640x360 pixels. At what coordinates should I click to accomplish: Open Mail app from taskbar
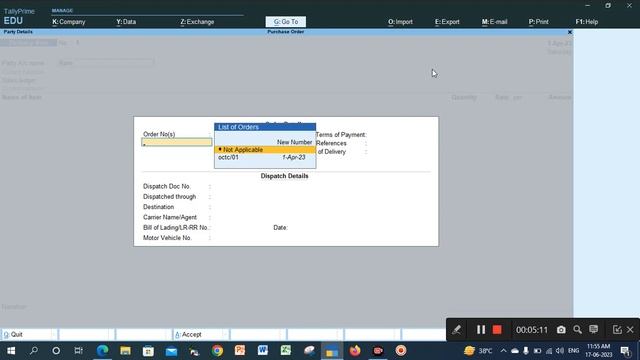tap(171, 351)
